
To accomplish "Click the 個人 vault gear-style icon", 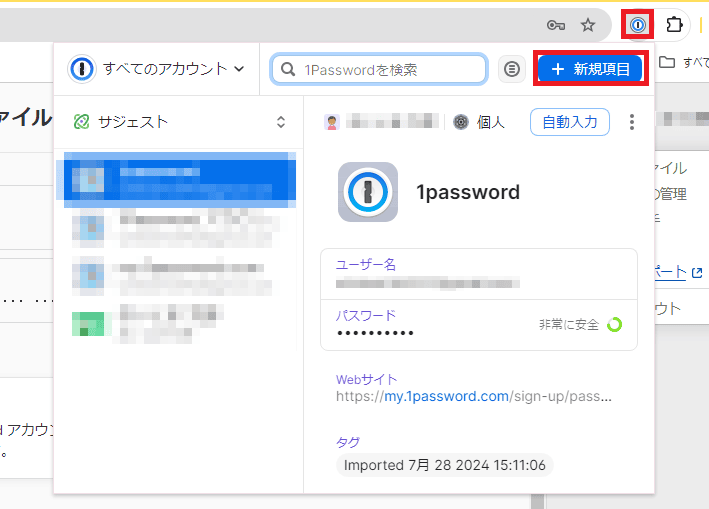I will pyautogui.click(x=461, y=122).
